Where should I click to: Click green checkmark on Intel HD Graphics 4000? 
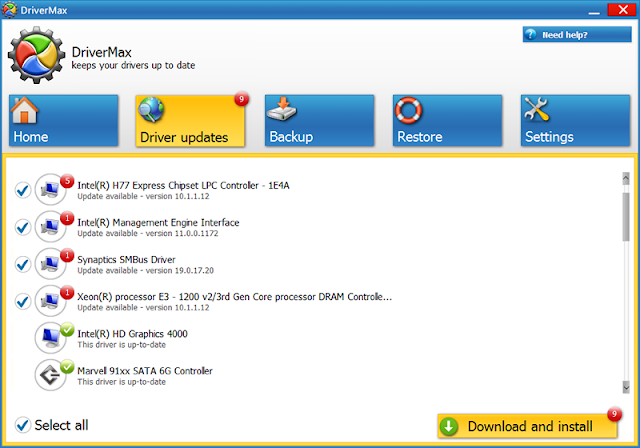[x=67, y=329]
